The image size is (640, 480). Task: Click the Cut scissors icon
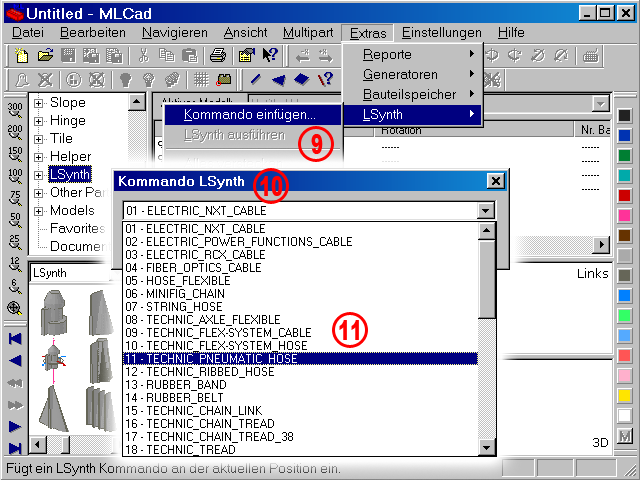pyautogui.click(x=143, y=56)
